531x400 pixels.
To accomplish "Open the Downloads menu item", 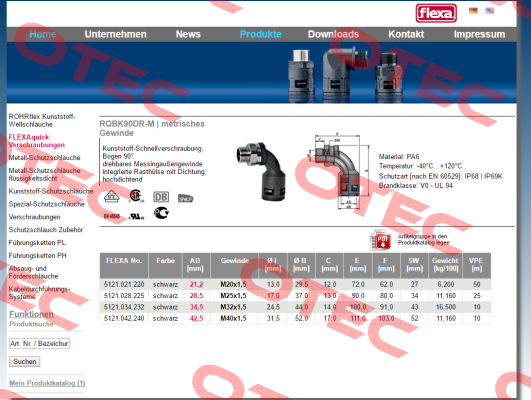I will [333, 34].
